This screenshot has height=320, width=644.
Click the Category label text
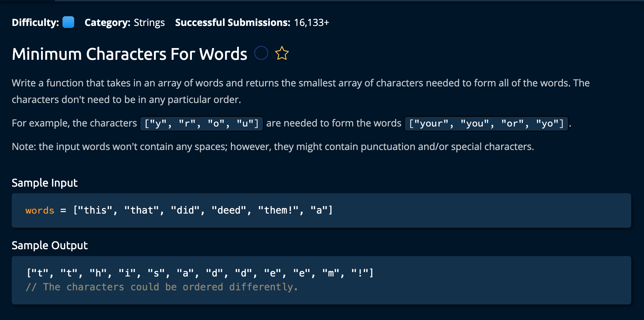[x=107, y=22]
